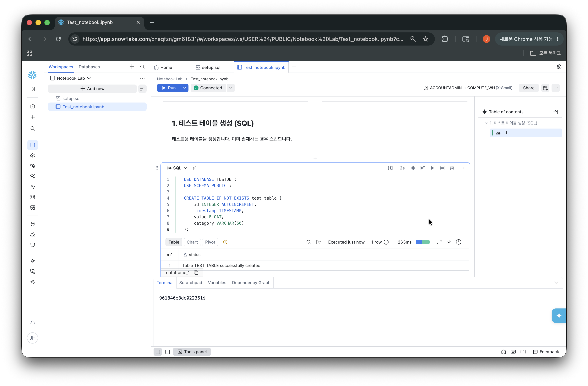Search files in Workspaces panel

(143, 67)
